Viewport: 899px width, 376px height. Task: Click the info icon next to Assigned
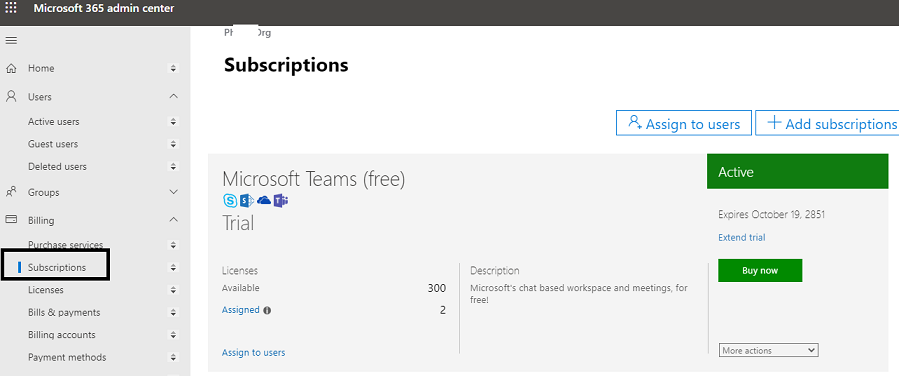click(x=267, y=310)
